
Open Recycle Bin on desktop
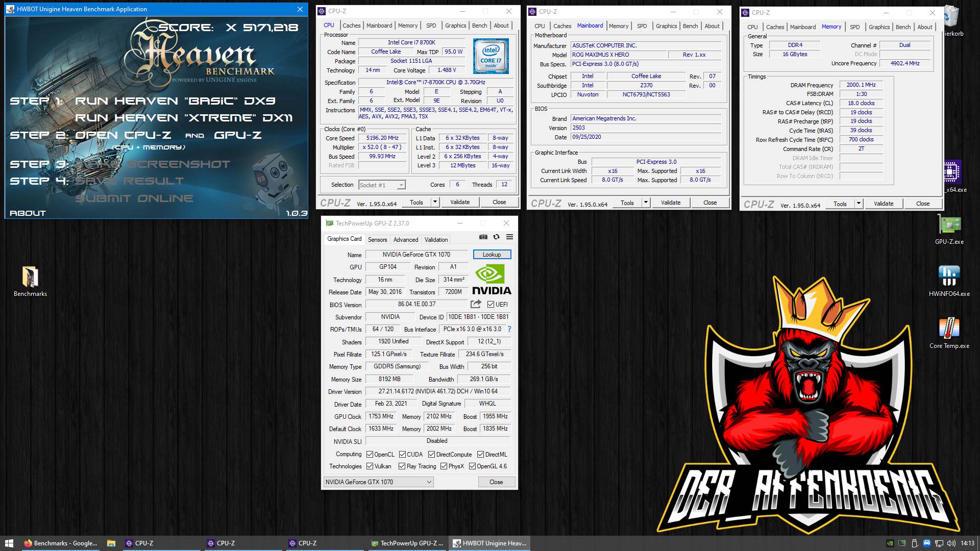click(x=952, y=20)
